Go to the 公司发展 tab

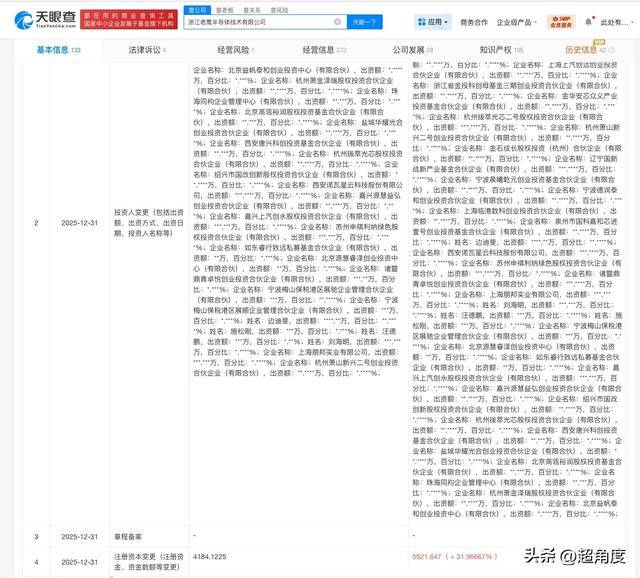(x=411, y=48)
